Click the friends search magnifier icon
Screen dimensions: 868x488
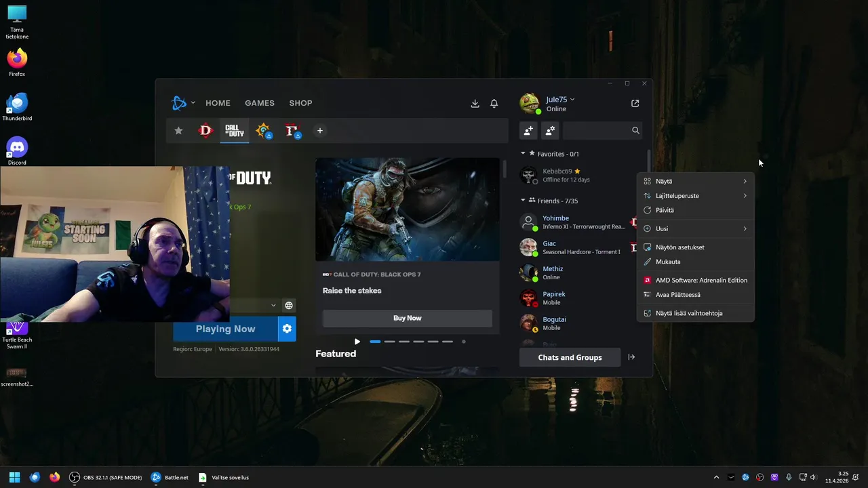pyautogui.click(x=635, y=130)
